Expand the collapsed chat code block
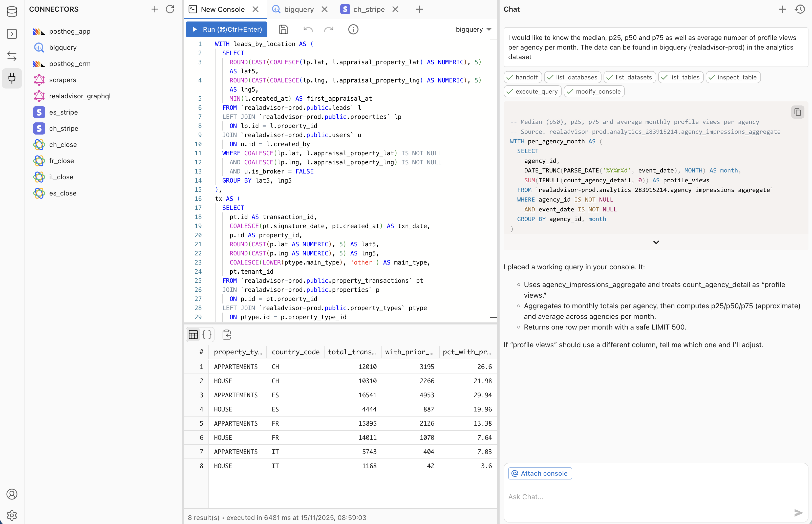This screenshot has height=524, width=812. [x=656, y=242]
